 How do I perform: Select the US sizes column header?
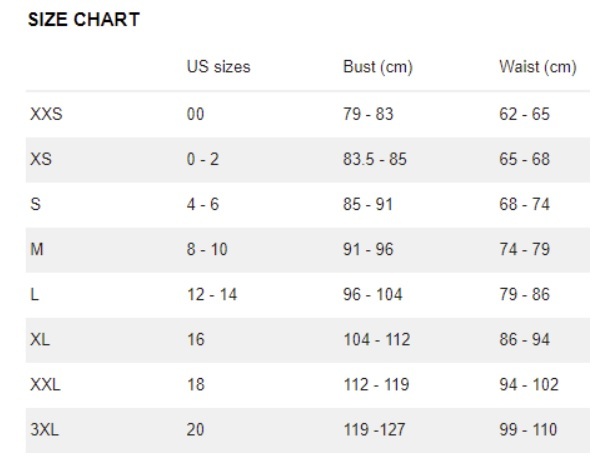coord(218,67)
